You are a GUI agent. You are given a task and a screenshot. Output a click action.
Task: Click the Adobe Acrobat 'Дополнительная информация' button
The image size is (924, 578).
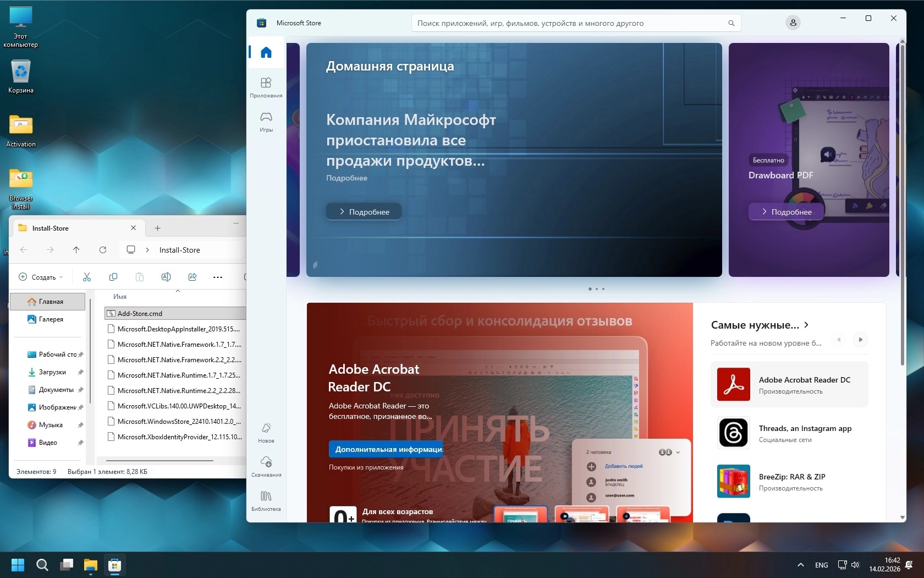386,449
